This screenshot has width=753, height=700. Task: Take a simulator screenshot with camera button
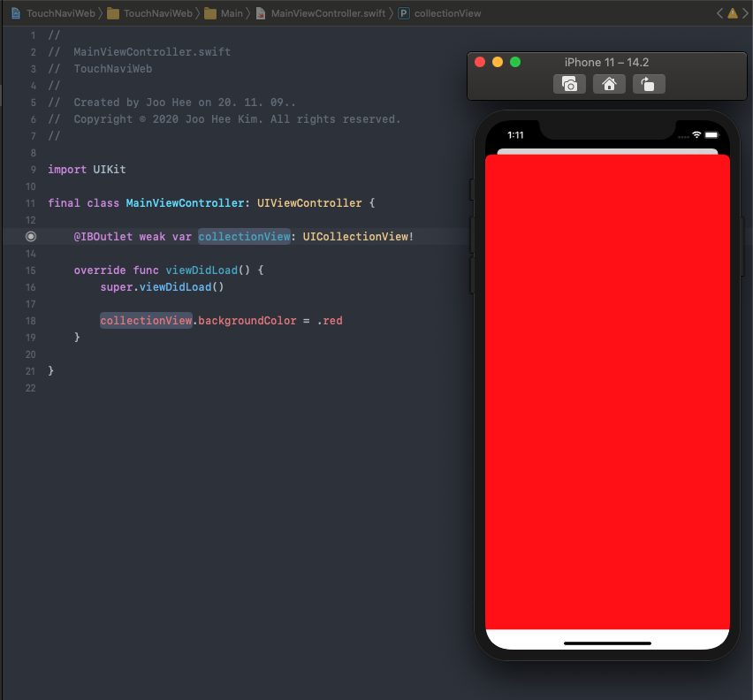pyautogui.click(x=569, y=84)
